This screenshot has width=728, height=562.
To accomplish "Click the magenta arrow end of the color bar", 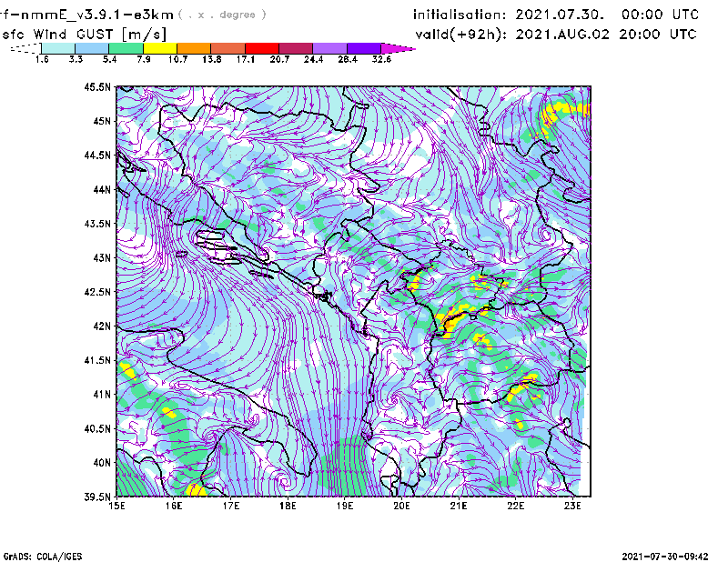I will pos(398,48).
